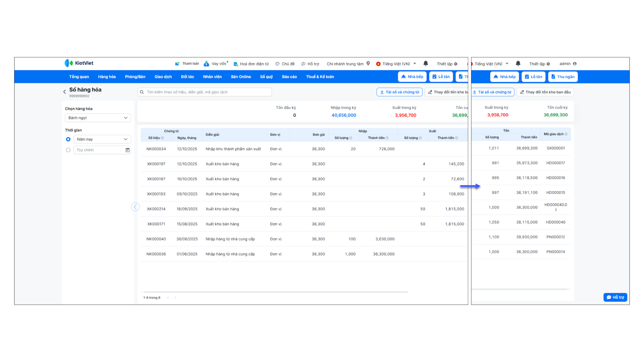Click location pin beside Chi nhánh trung tâm

(x=368, y=64)
